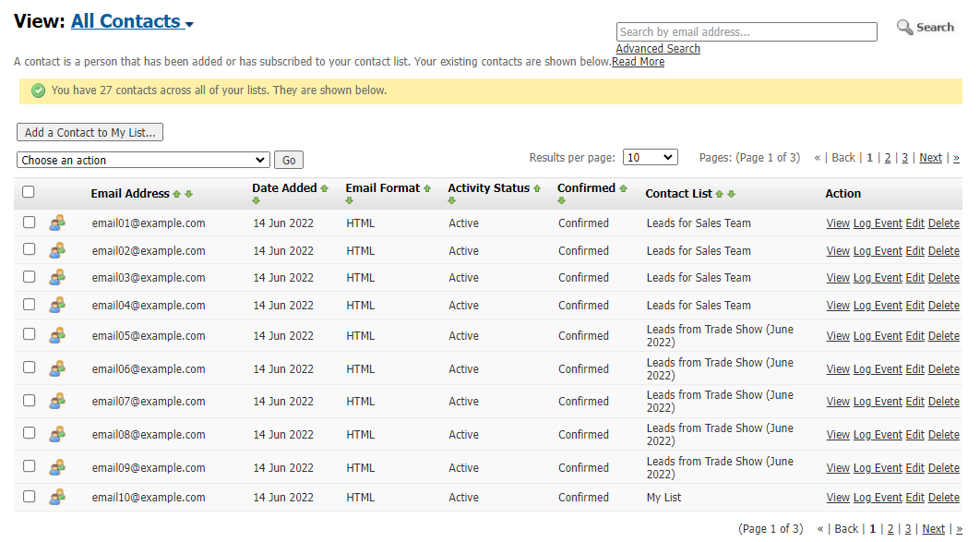Click Next in the top pagination
Viewport: 980px width, 542px height.
click(x=930, y=158)
